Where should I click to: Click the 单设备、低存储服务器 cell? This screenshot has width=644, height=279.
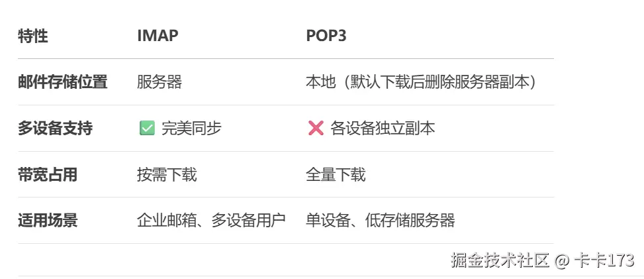click(381, 221)
